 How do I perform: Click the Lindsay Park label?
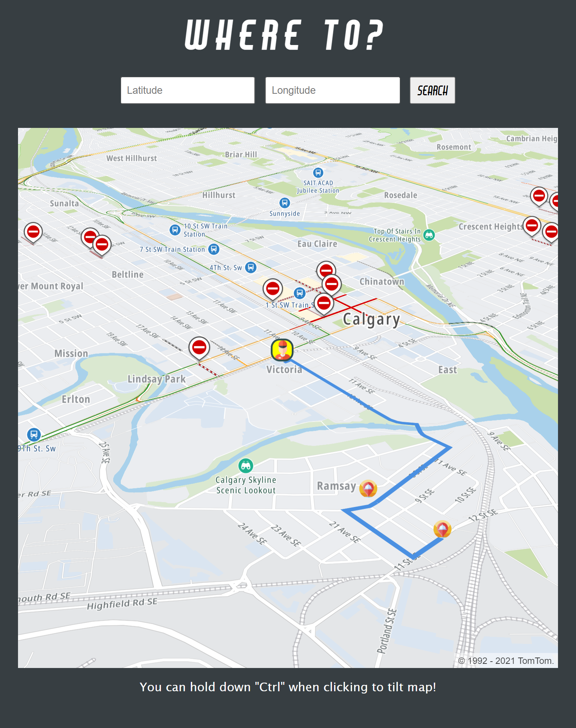156,379
